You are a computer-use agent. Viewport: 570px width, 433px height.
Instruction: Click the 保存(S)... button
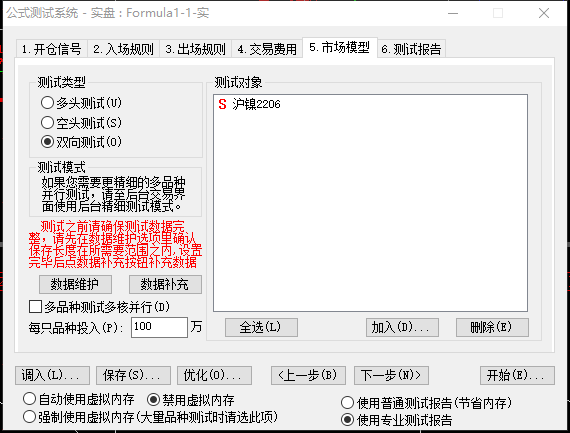133,375
